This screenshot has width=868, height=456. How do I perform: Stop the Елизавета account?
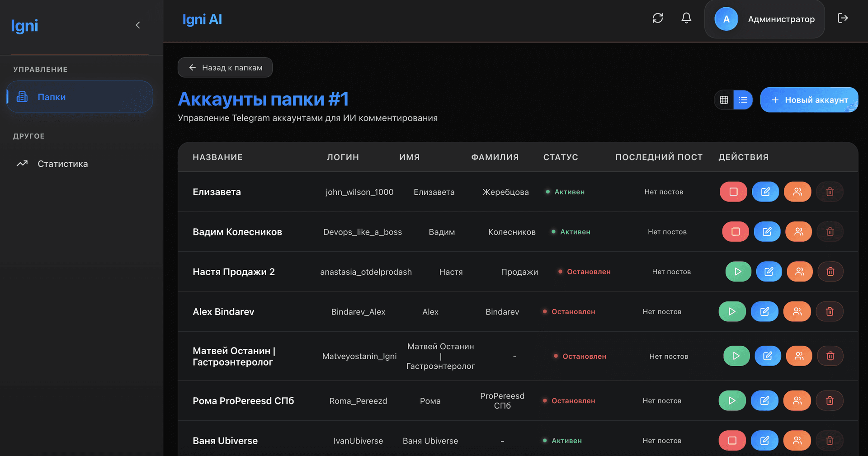pos(733,192)
